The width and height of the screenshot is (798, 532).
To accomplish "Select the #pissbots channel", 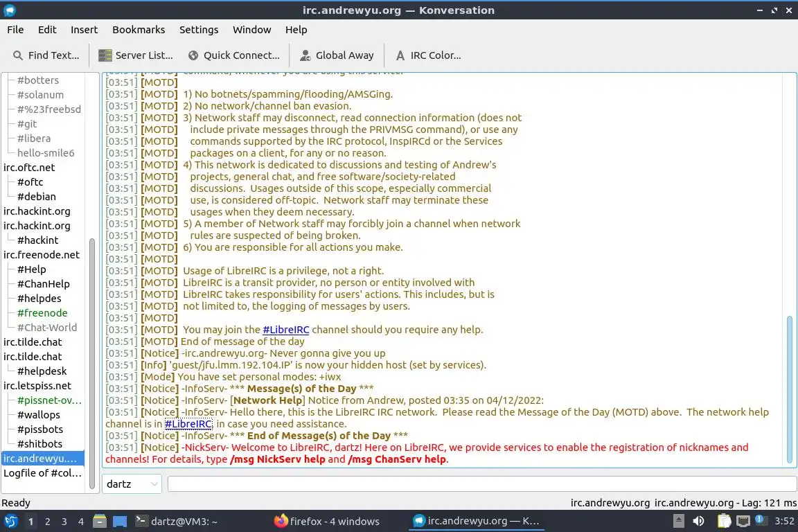I will (40, 429).
